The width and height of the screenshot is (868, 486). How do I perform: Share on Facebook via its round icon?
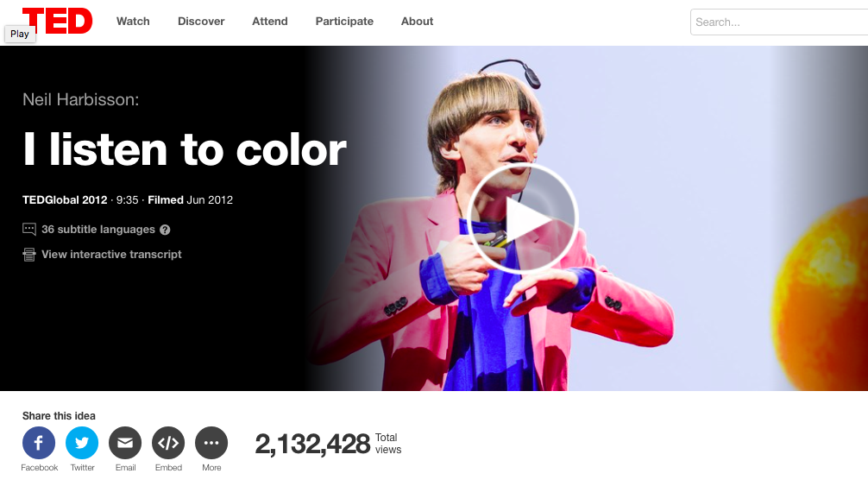(x=39, y=443)
